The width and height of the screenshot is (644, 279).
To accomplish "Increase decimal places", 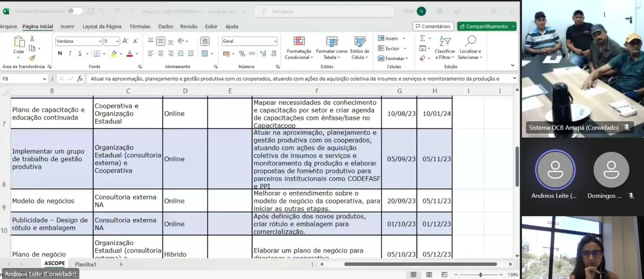I will click(x=263, y=54).
